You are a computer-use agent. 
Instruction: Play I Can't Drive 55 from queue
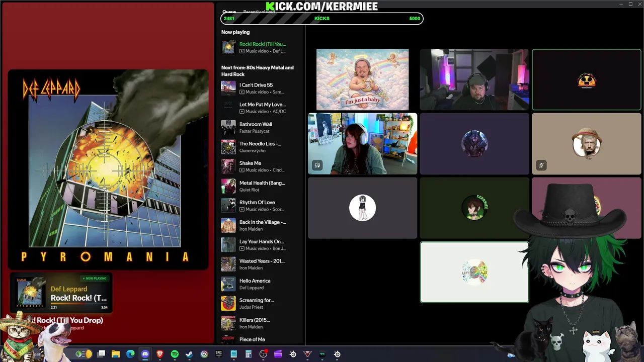point(261,88)
